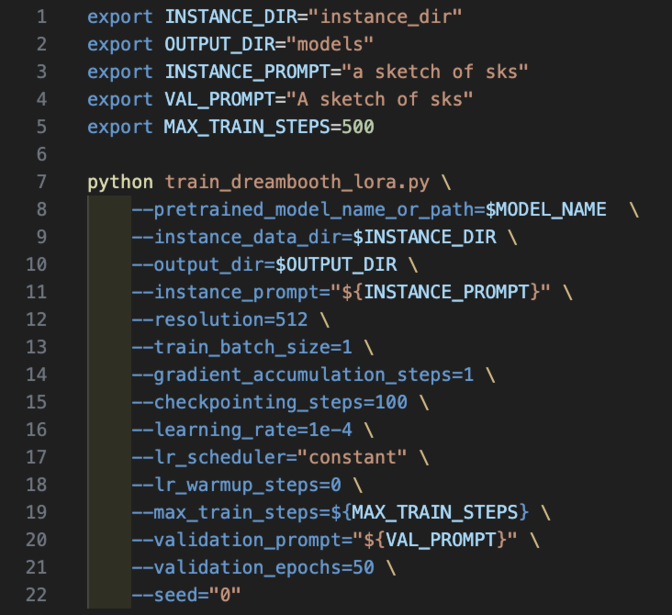Click INSTANCE_PROMPT variable on line 3
This screenshot has width=672, height=615.
coord(248,72)
